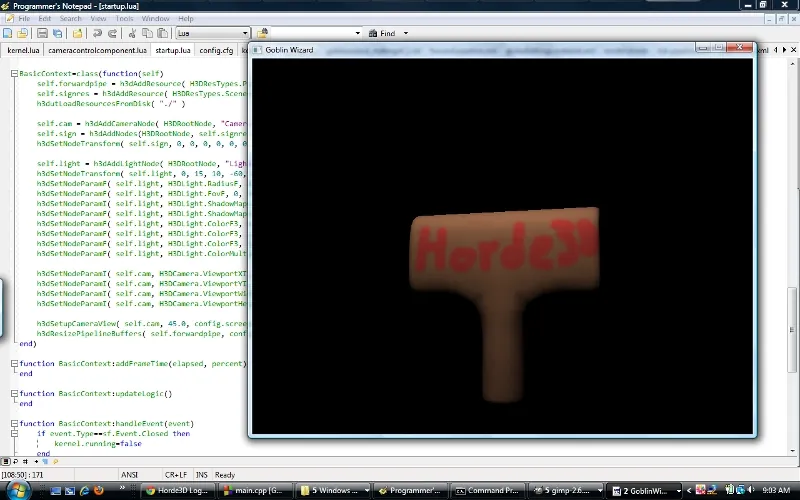800x500 pixels.
Task: Collapse the BasicContext:addFrameTime function fold
Action: pos(14,364)
